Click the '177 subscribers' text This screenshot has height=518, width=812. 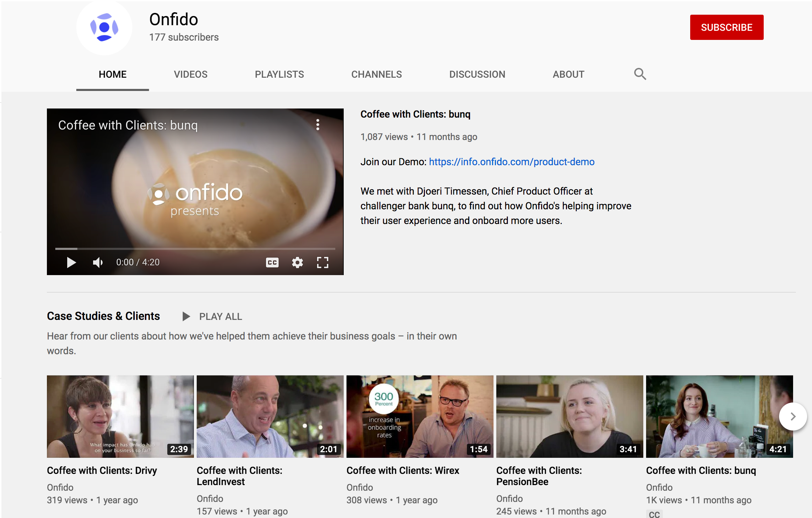(x=184, y=37)
